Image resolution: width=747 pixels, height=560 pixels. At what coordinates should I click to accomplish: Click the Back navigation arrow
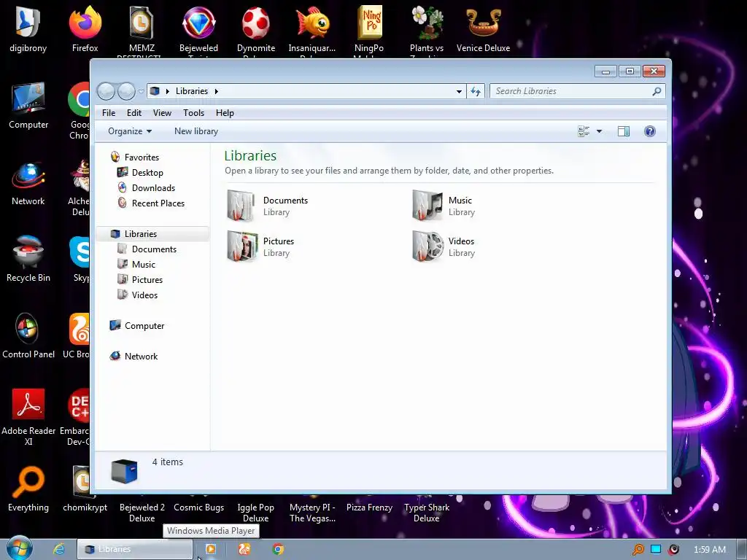106,91
